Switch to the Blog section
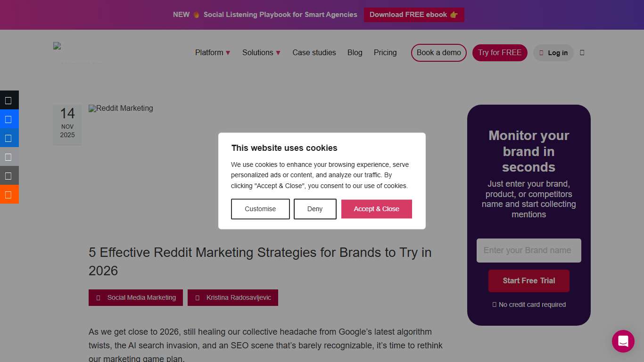 pyautogui.click(x=355, y=52)
